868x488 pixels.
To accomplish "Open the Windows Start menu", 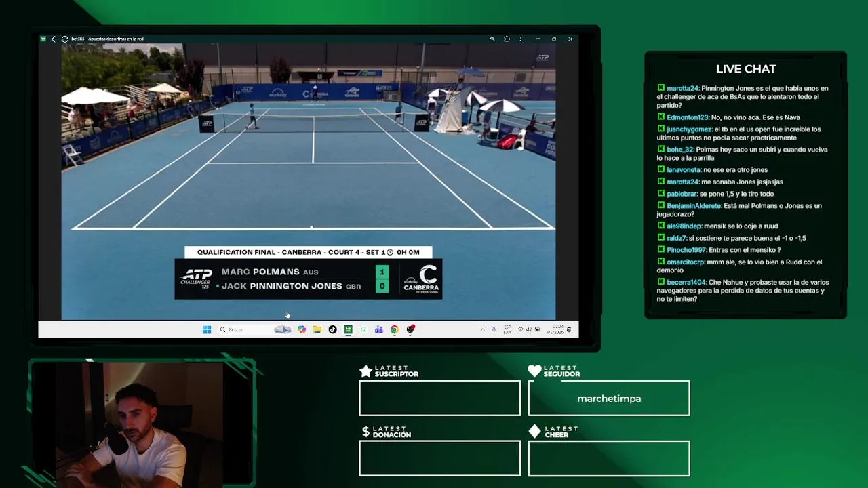I will 207,329.
